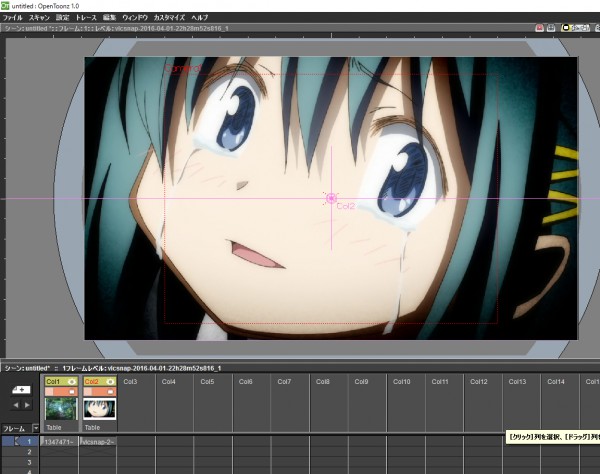This screenshot has height=474, width=600.
Task: Switch to camera stand view icon
Action: point(566,28)
